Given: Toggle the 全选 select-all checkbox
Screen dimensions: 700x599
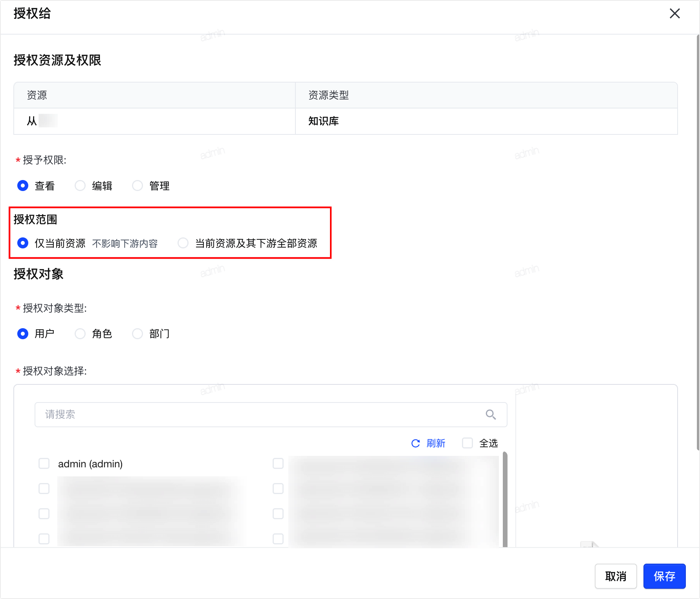Looking at the screenshot, I should point(467,443).
